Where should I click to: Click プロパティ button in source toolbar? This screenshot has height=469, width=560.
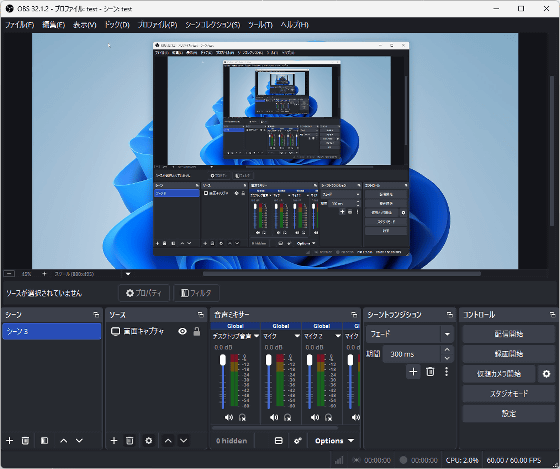[144, 293]
